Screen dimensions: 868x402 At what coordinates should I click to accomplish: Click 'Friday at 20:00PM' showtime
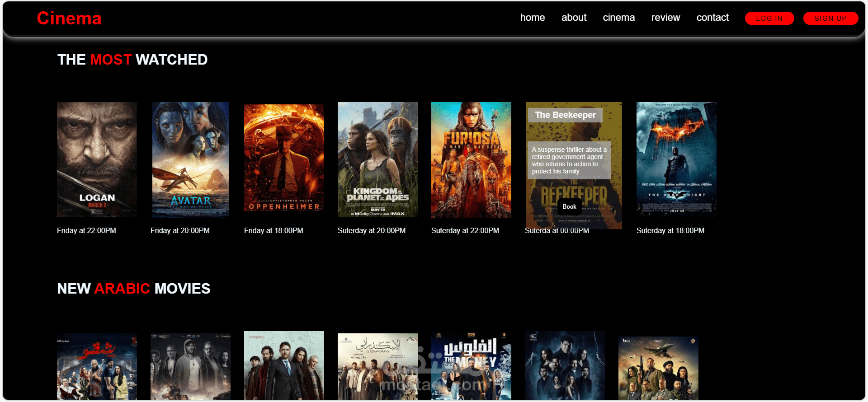point(180,230)
